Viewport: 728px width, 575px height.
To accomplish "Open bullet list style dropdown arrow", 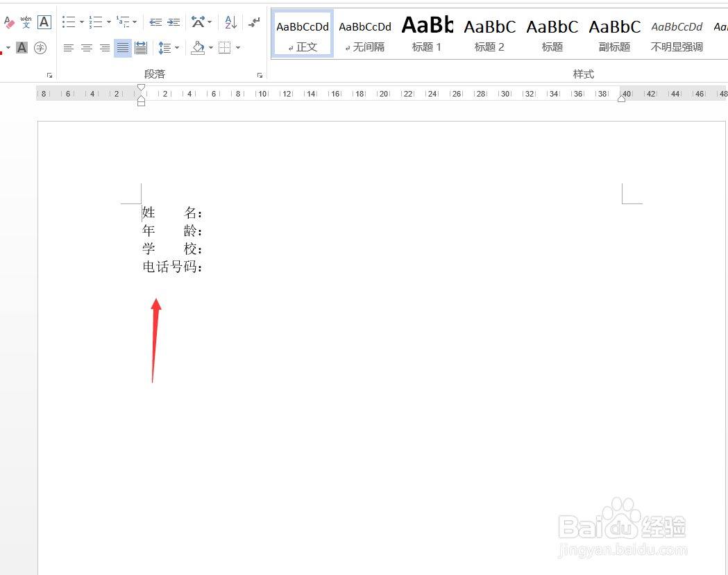I will tap(82, 22).
